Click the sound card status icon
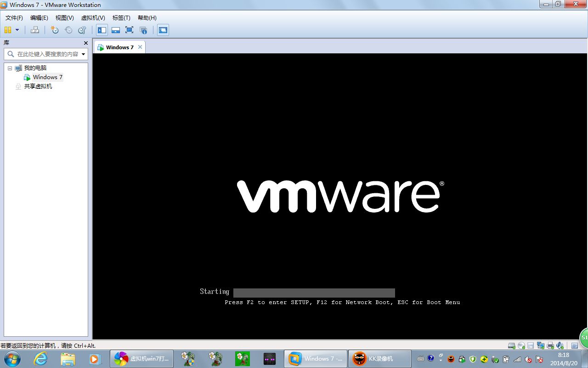 tap(560, 345)
